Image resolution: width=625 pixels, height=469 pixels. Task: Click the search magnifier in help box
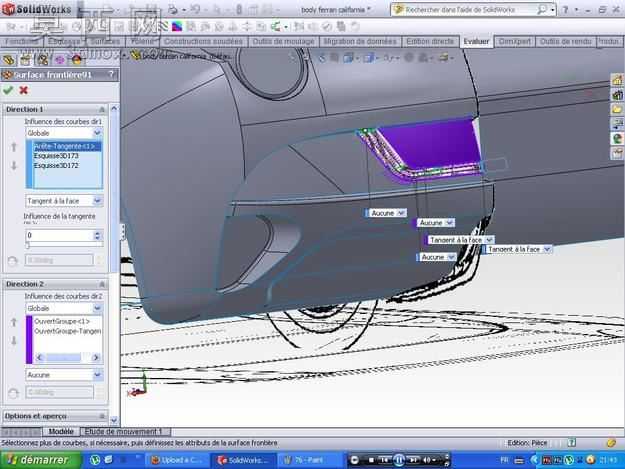point(542,10)
